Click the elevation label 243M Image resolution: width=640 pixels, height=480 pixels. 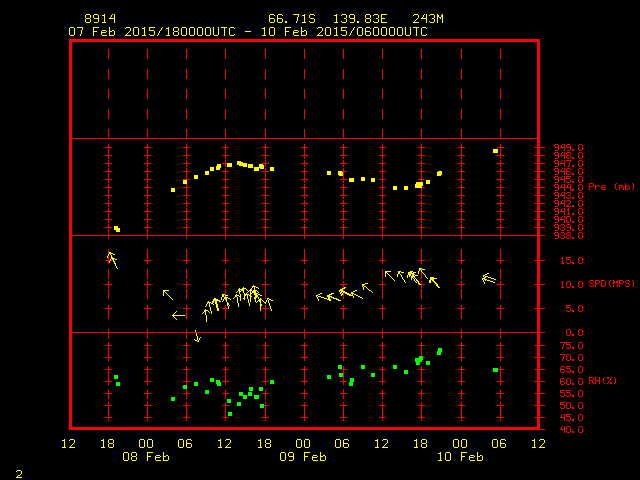428,19
